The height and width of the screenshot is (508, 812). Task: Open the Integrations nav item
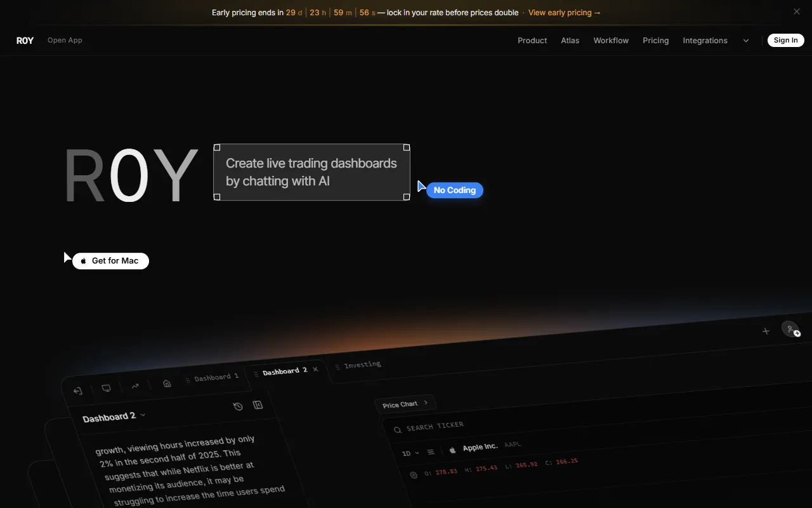tap(705, 41)
